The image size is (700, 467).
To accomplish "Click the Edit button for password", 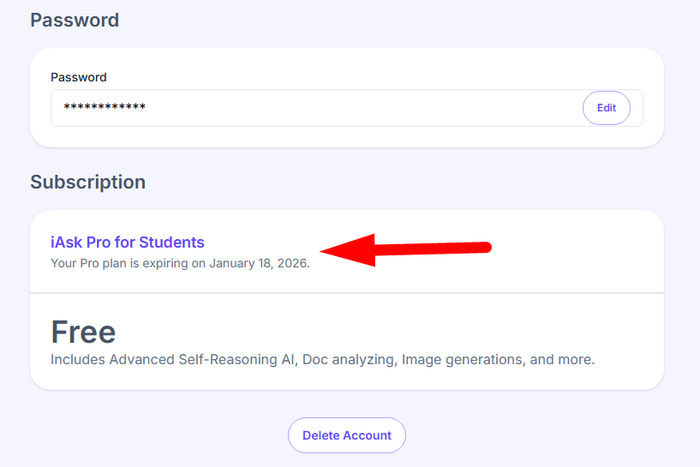I will 606,108.
